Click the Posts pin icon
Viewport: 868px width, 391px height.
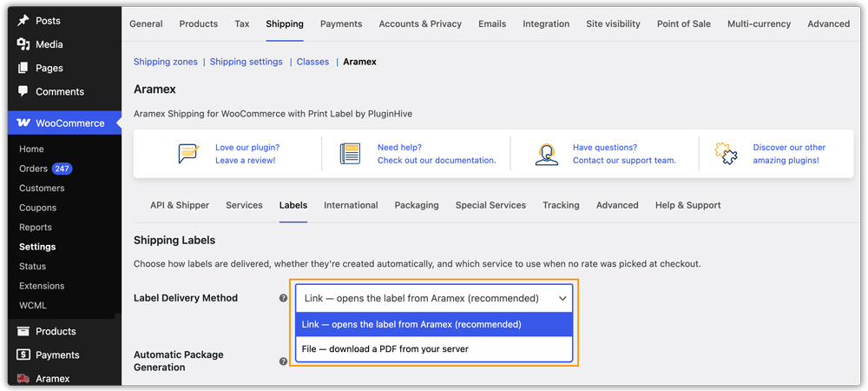point(23,21)
